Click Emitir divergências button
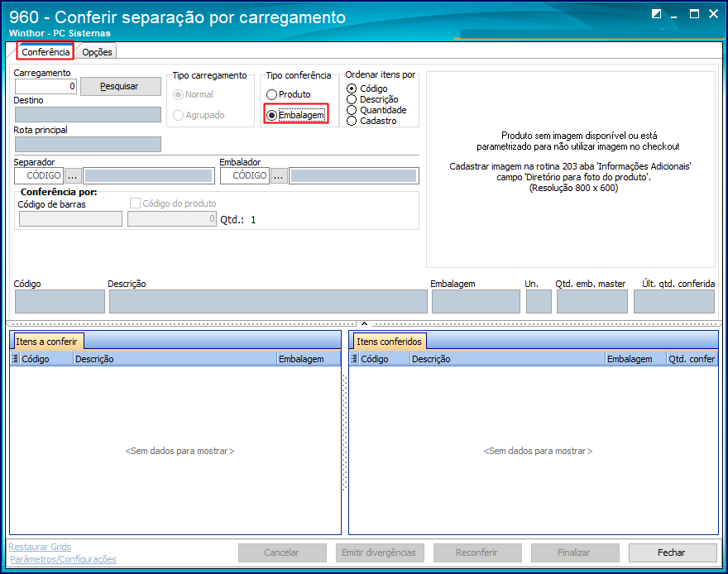 coord(380,552)
